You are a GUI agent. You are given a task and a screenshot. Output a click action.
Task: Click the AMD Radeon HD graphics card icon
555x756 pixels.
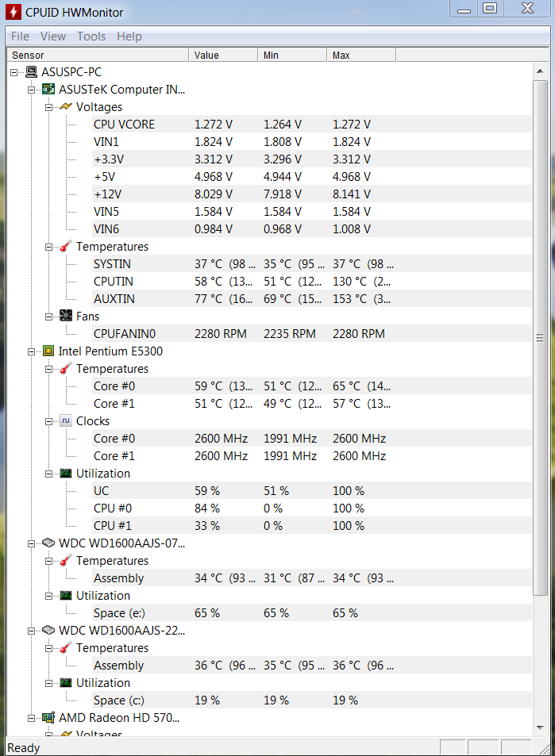(48, 718)
